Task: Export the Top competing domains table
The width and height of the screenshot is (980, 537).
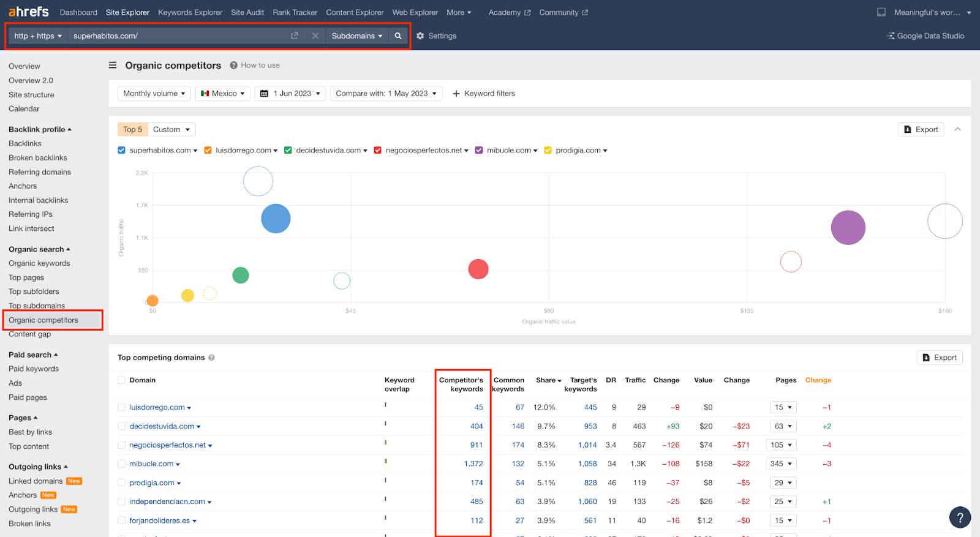Action: pyautogui.click(x=940, y=358)
